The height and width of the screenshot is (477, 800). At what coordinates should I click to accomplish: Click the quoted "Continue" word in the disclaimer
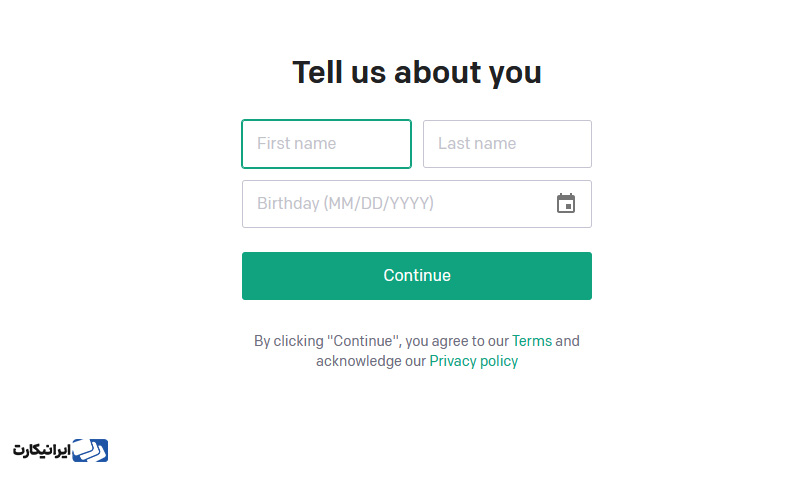(363, 341)
